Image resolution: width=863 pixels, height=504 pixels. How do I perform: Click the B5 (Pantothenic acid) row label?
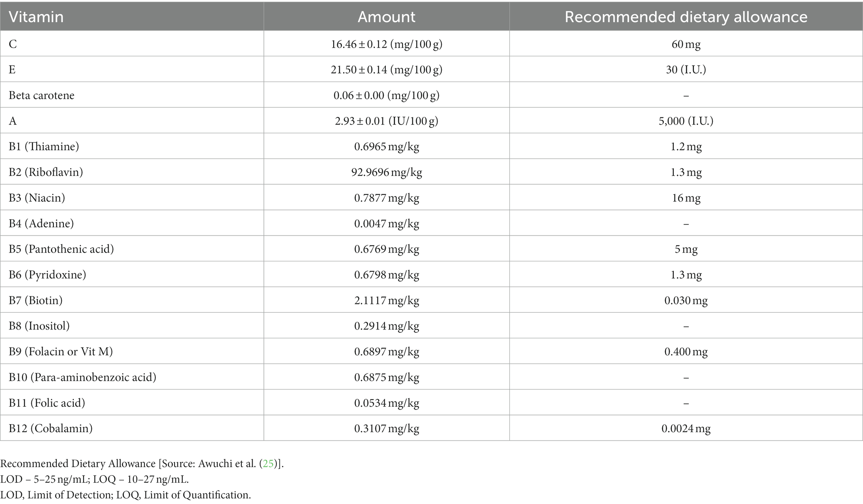[x=61, y=249]
